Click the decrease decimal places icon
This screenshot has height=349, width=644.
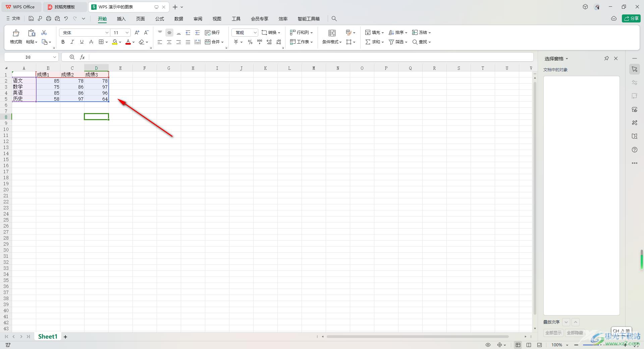278,42
